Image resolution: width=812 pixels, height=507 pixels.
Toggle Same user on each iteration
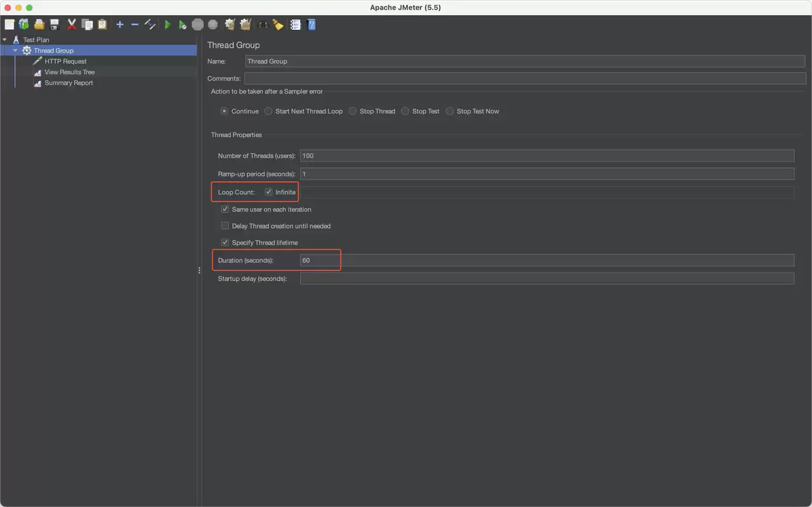(225, 209)
